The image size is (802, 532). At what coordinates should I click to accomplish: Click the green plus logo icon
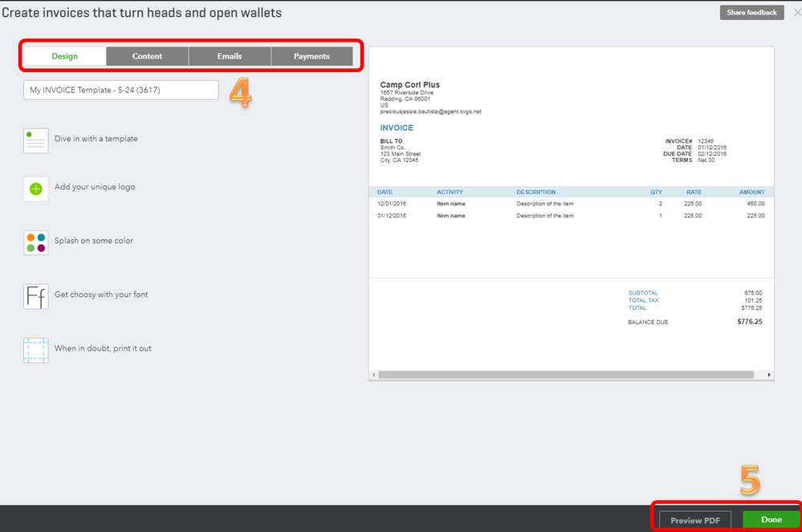click(36, 189)
